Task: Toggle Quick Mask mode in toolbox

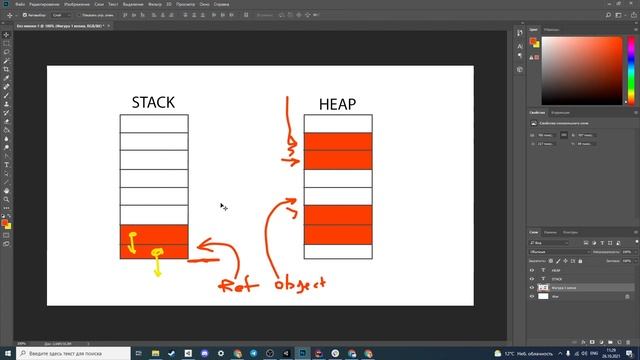Action: pos(6,236)
